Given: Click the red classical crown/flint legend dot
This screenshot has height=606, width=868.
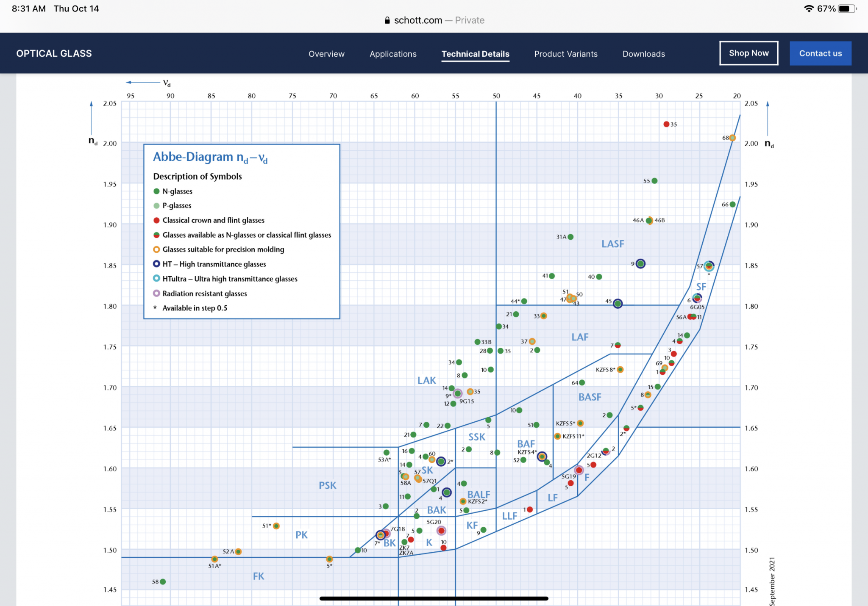Looking at the screenshot, I should 156,220.
